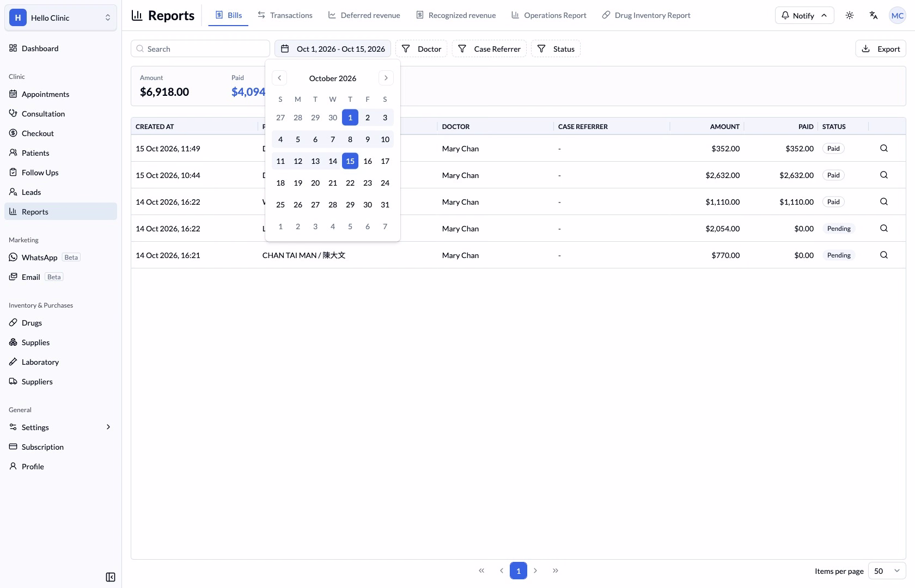The width and height of the screenshot is (915, 588).
Task: Open MC user avatar menu
Action: click(x=897, y=15)
